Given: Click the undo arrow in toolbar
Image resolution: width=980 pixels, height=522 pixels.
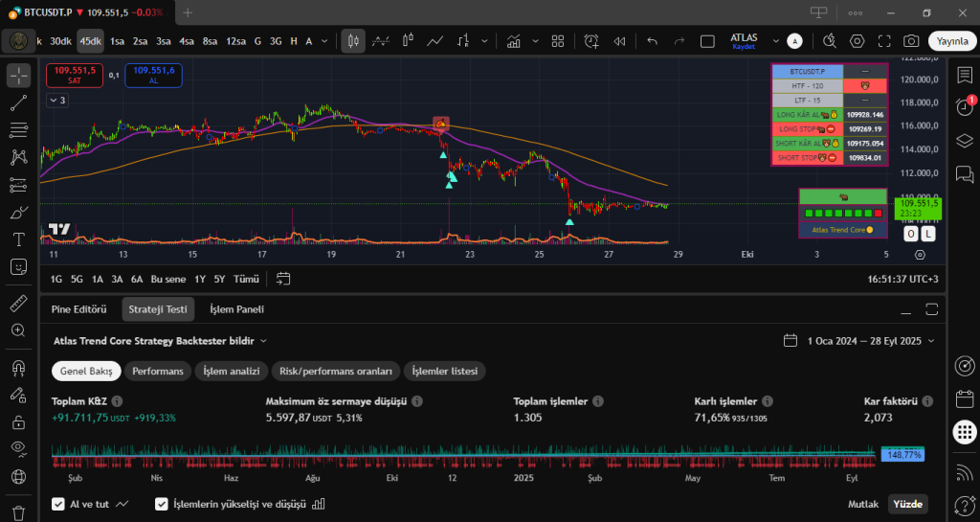Looking at the screenshot, I should 653,41.
